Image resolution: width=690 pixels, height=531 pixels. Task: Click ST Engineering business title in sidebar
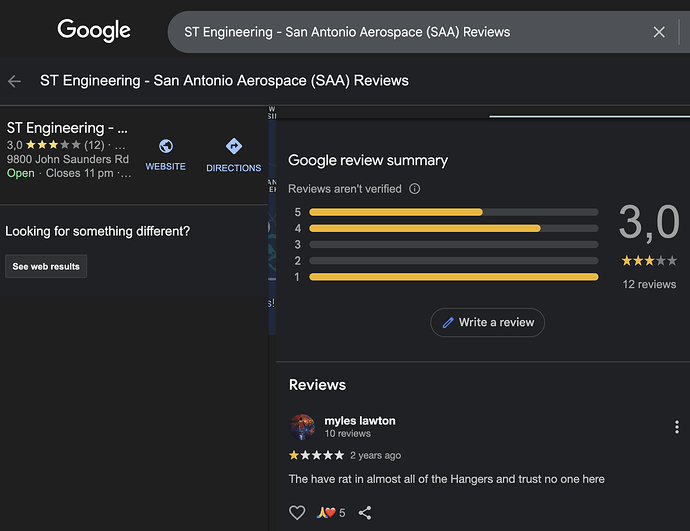pos(68,128)
